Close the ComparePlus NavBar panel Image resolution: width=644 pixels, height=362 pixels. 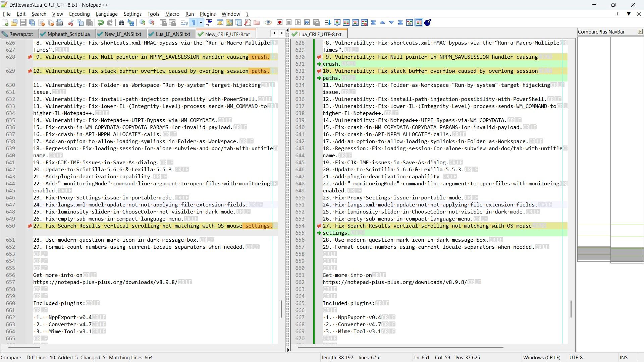coord(640,32)
